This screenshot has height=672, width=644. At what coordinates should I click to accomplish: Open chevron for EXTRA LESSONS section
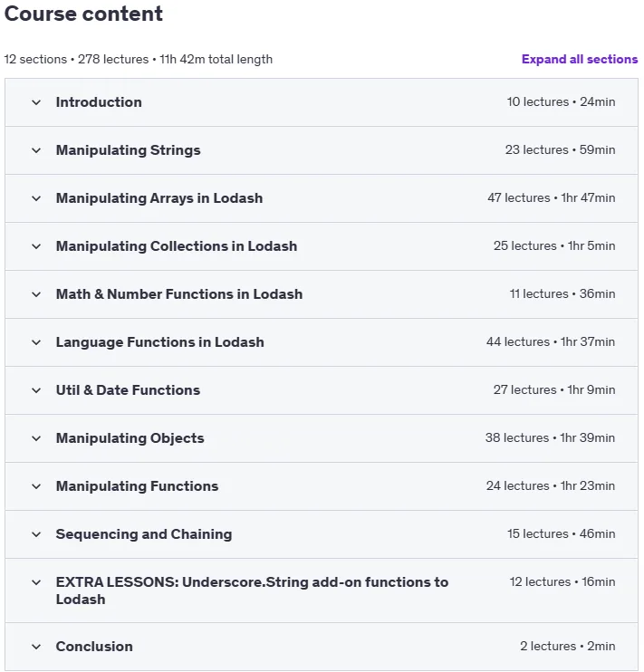point(36,582)
